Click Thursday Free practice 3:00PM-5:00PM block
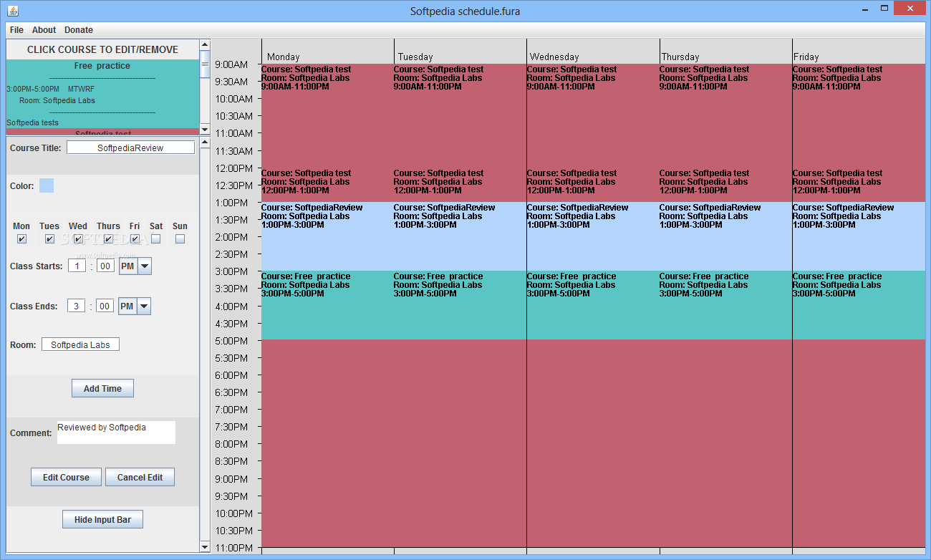The image size is (931, 560). tap(725, 305)
